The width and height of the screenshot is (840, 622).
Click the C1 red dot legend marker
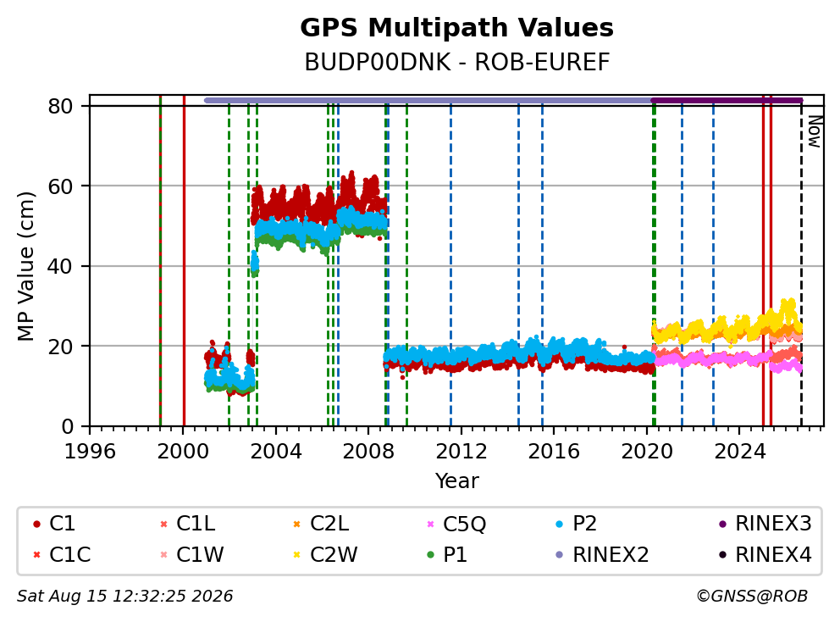36,524
